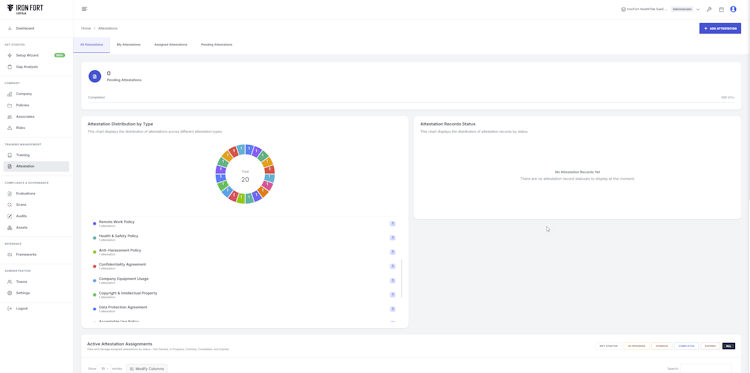Click the key icon in top bar

click(x=709, y=9)
